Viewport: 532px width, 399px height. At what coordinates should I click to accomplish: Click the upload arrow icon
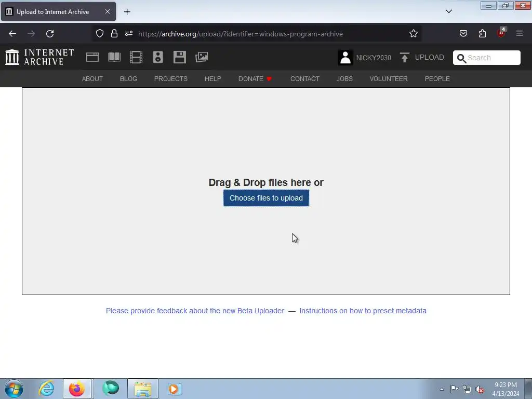tap(404, 57)
